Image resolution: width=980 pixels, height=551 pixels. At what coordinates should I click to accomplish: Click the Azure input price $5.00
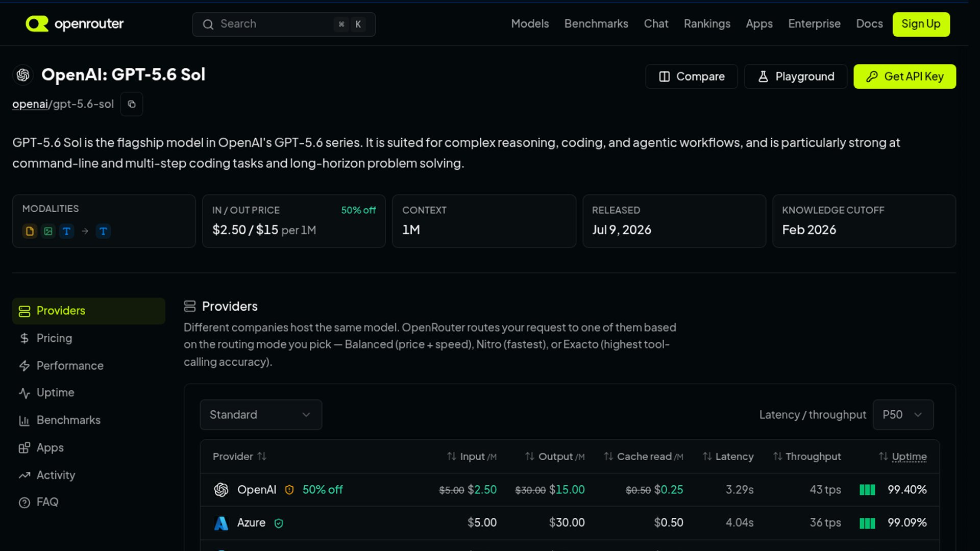482,523
